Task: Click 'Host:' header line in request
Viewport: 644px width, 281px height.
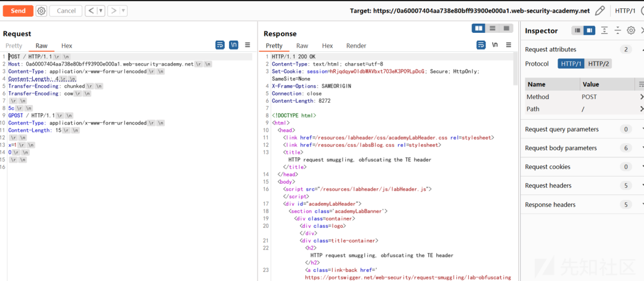Action: click(x=110, y=64)
